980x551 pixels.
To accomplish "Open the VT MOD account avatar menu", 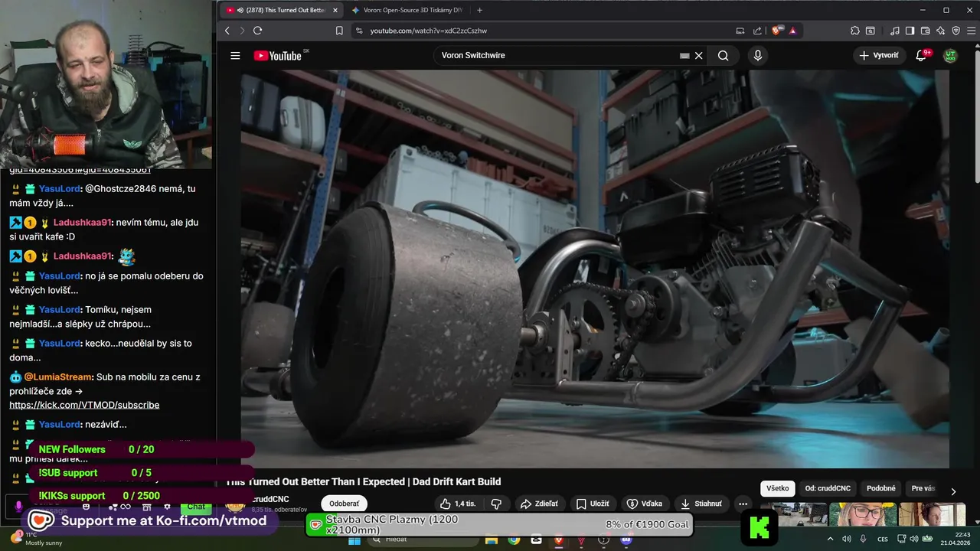I will [950, 55].
